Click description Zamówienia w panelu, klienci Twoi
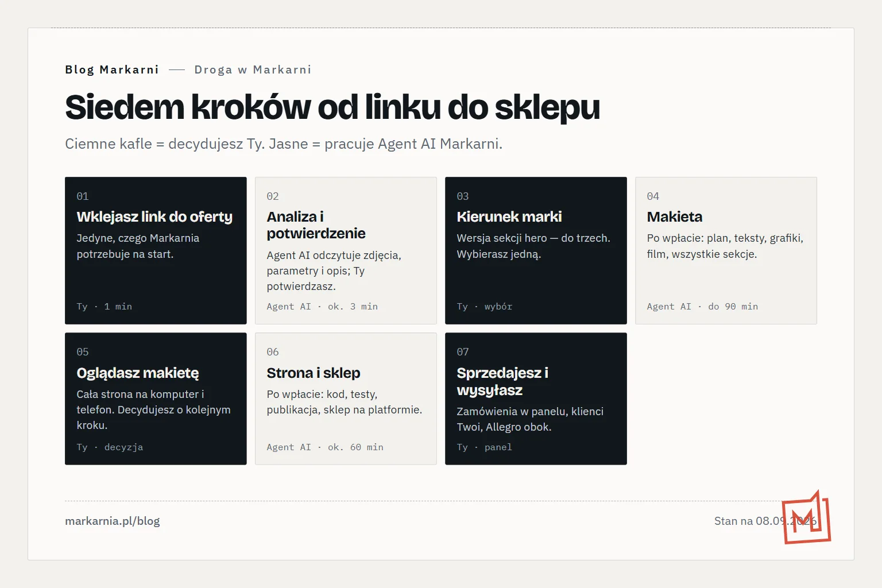 pyautogui.click(x=530, y=419)
